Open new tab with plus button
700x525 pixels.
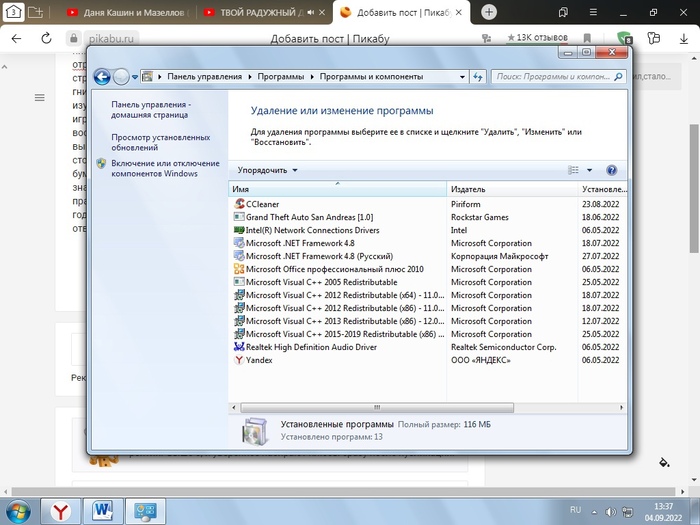coord(489,12)
